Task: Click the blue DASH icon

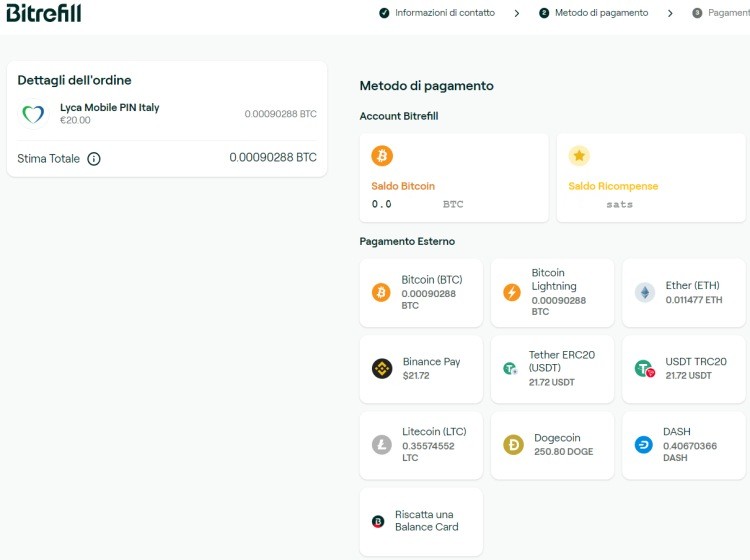Action: 643,445
